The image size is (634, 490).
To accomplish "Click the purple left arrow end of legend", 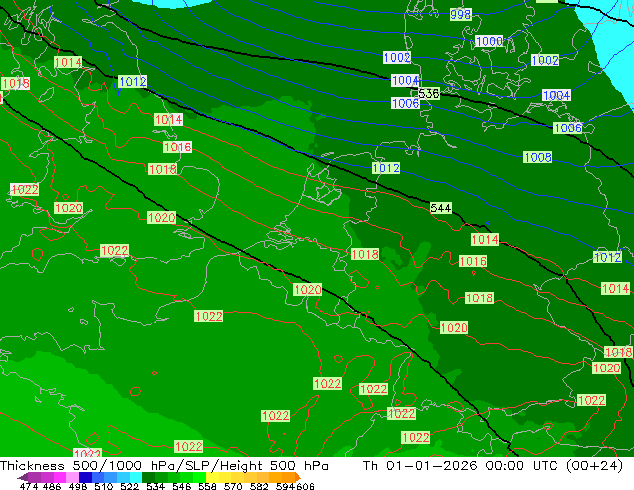I will pos(23,477).
